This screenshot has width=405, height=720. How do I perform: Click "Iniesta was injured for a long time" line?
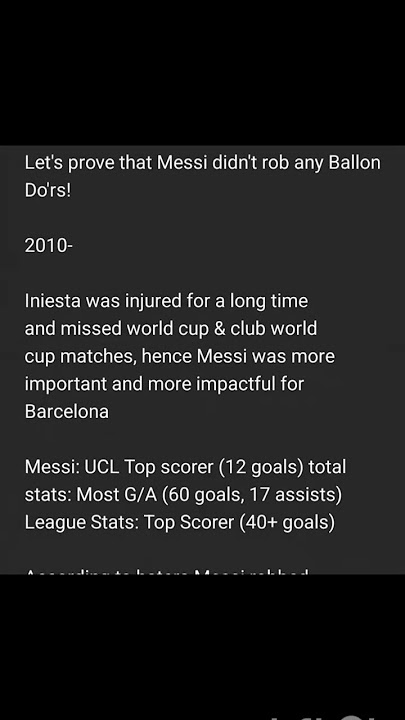pyautogui.click(x=166, y=301)
